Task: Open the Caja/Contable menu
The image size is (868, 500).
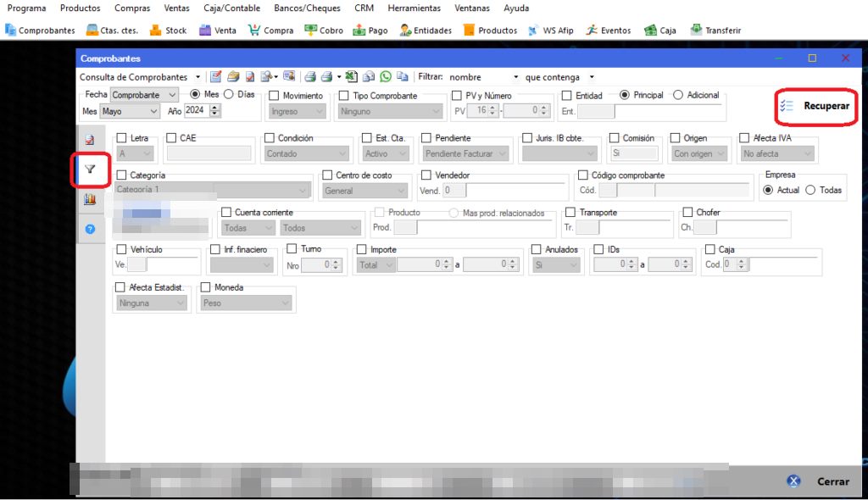Action: pyautogui.click(x=231, y=8)
